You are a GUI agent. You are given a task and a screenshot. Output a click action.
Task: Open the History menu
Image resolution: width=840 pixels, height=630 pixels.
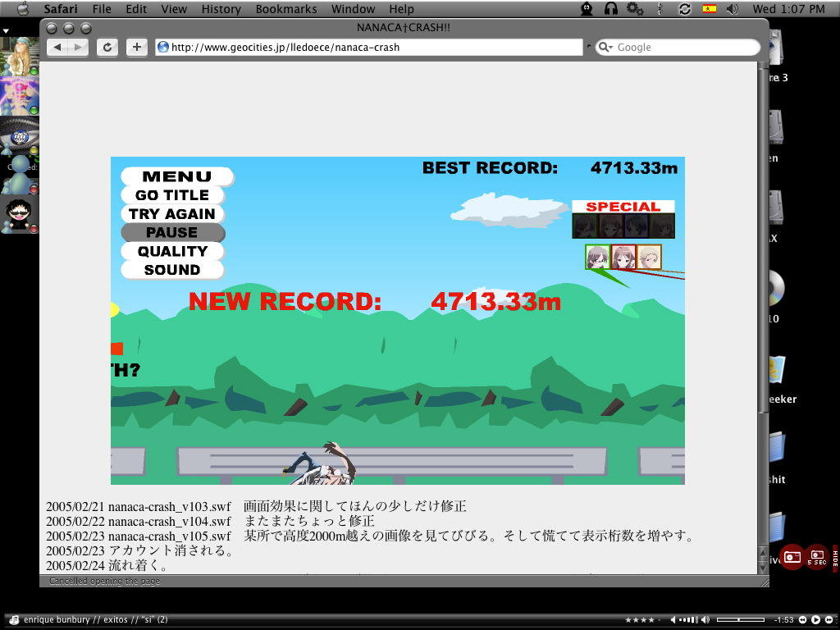point(221,9)
